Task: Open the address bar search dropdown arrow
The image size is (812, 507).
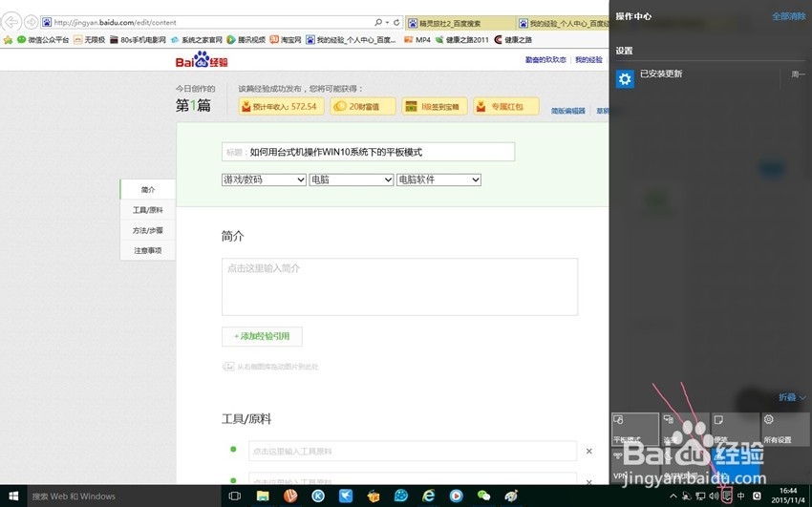Action: pyautogui.click(x=387, y=22)
